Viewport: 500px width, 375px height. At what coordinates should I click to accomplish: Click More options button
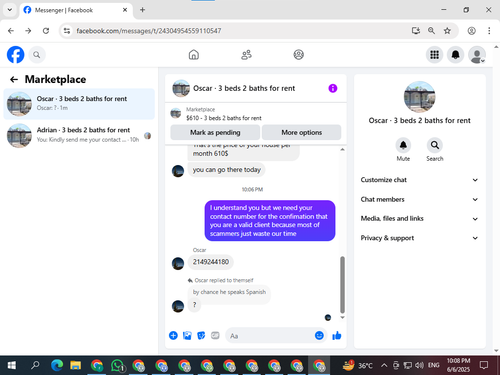pyautogui.click(x=302, y=132)
